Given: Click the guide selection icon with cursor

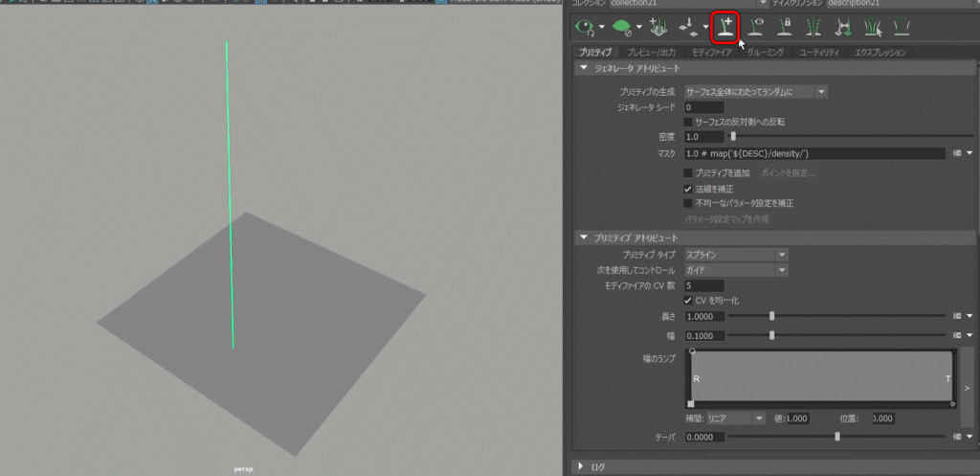Looking at the screenshot, I should [871, 28].
